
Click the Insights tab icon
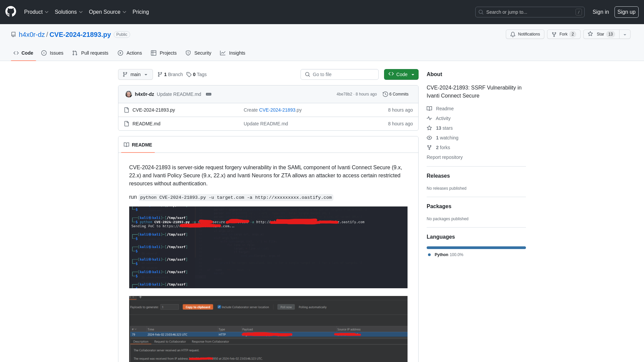(222, 53)
